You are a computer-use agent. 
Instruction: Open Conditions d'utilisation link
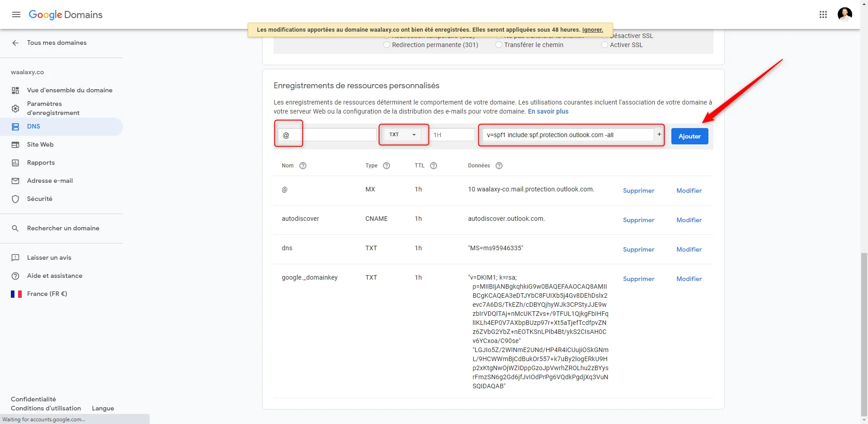tap(46, 408)
